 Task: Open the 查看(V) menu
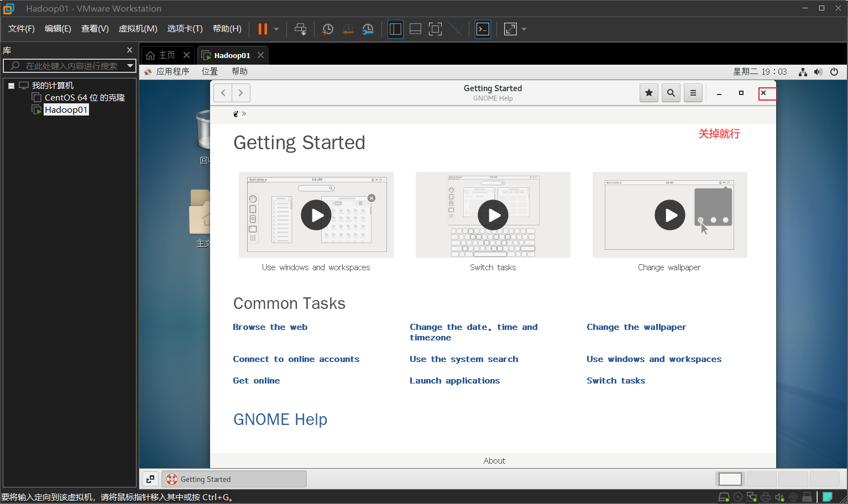pos(95,29)
